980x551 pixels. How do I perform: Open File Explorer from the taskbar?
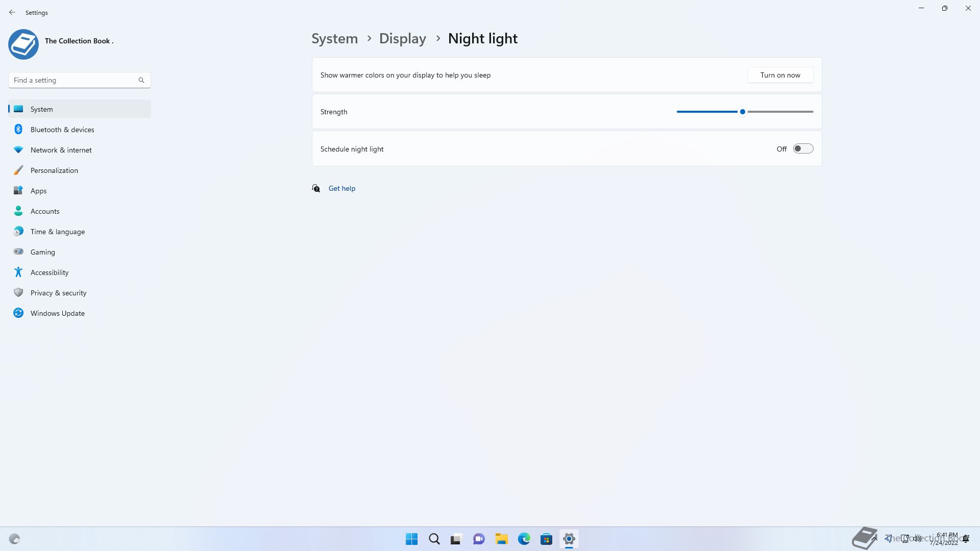click(501, 539)
